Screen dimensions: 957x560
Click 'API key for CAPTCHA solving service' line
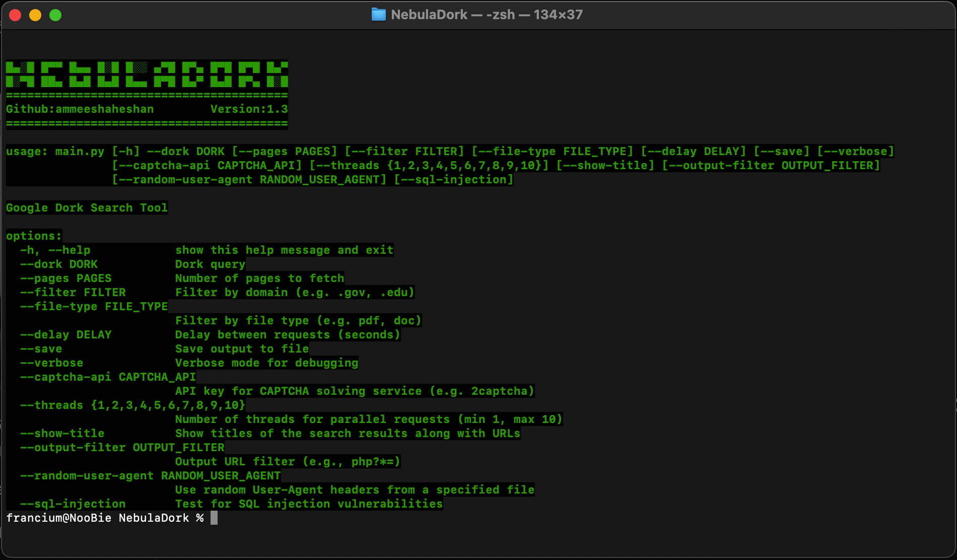(x=355, y=391)
